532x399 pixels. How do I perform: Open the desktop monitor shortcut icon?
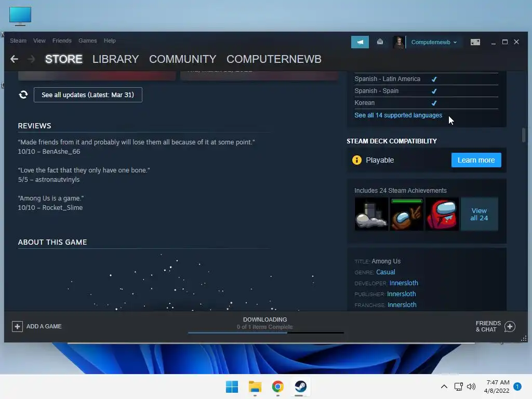pyautogui.click(x=20, y=16)
